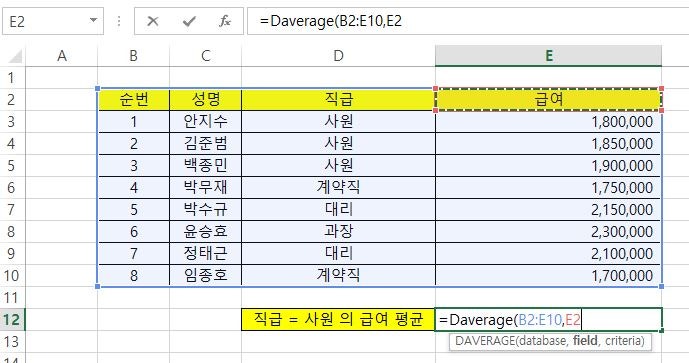Click the Select All corner triangle
Image resolution: width=689 pixels, height=363 pixels.
click(x=15, y=56)
